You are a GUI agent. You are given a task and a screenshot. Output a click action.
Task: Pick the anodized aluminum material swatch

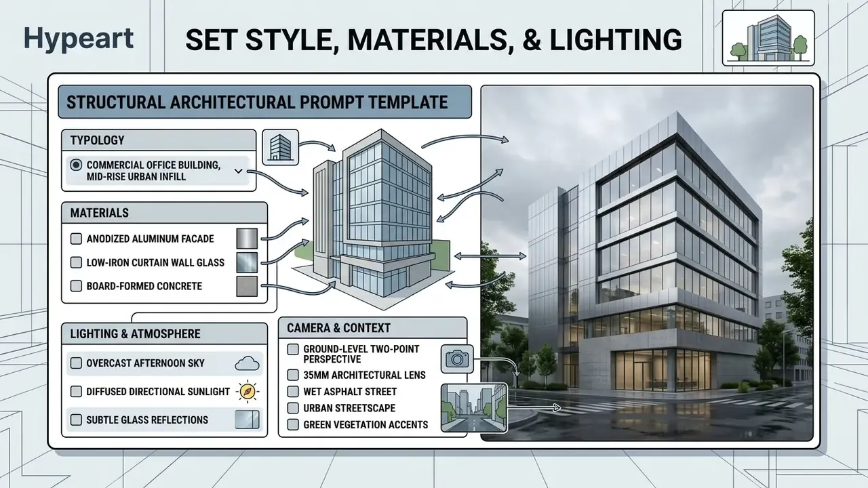247,239
